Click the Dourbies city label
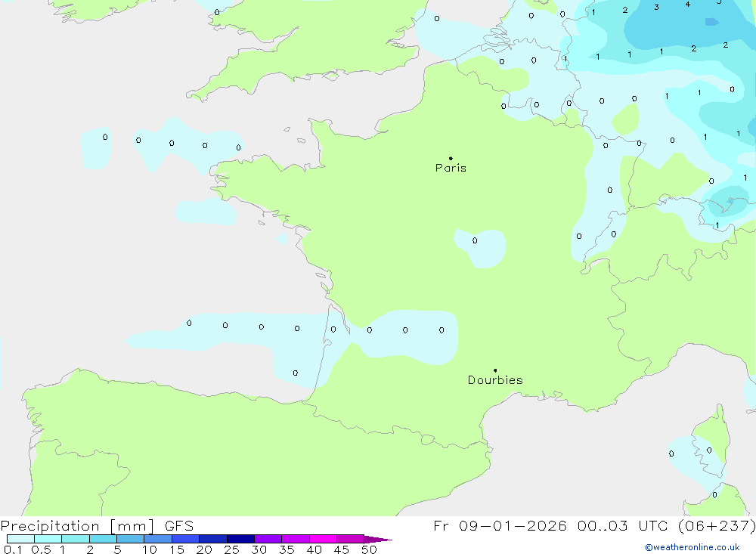 [x=495, y=380]
